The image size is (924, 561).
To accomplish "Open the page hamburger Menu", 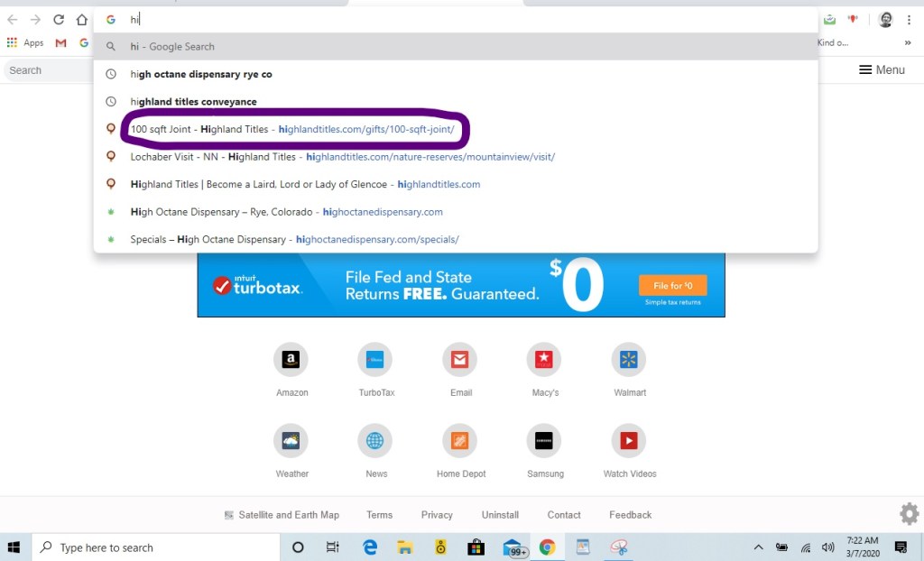I will tap(882, 69).
